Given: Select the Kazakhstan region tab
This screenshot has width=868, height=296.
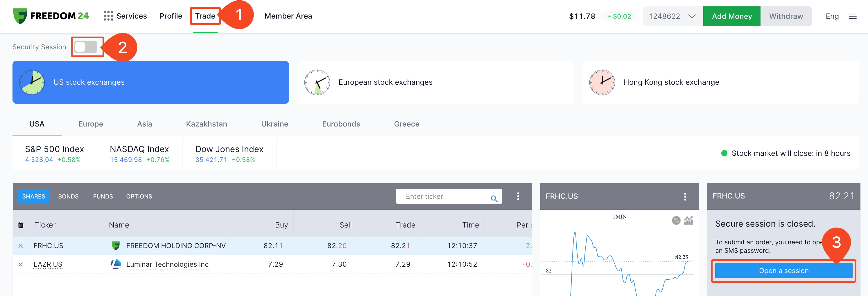Looking at the screenshot, I should [x=207, y=124].
